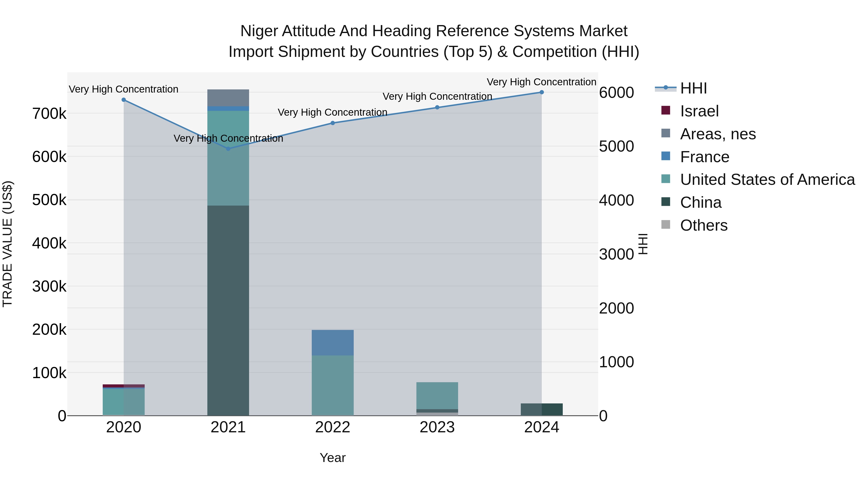This screenshot has width=868, height=488.
Task: Click the 500k trade value tick label
Action: tap(49, 200)
